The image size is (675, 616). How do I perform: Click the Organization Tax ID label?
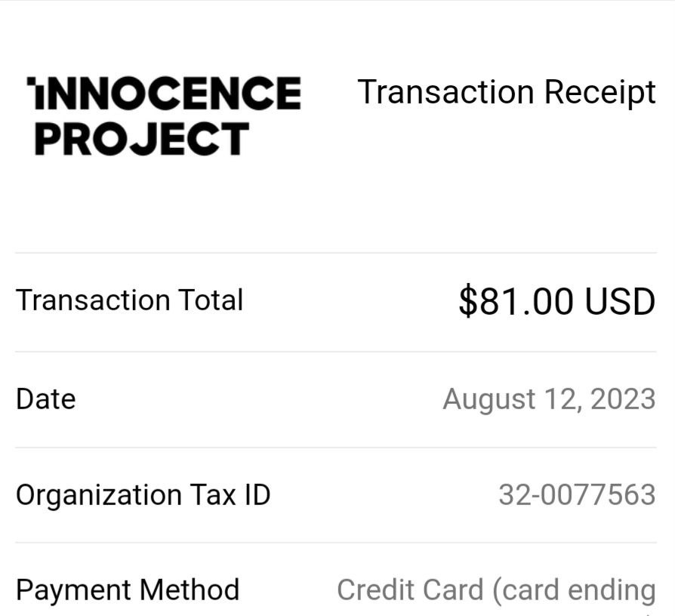click(143, 494)
